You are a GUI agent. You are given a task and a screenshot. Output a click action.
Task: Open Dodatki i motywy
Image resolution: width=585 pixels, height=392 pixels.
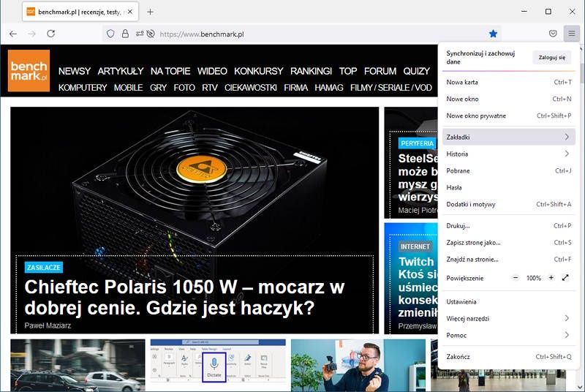pyautogui.click(x=508, y=204)
